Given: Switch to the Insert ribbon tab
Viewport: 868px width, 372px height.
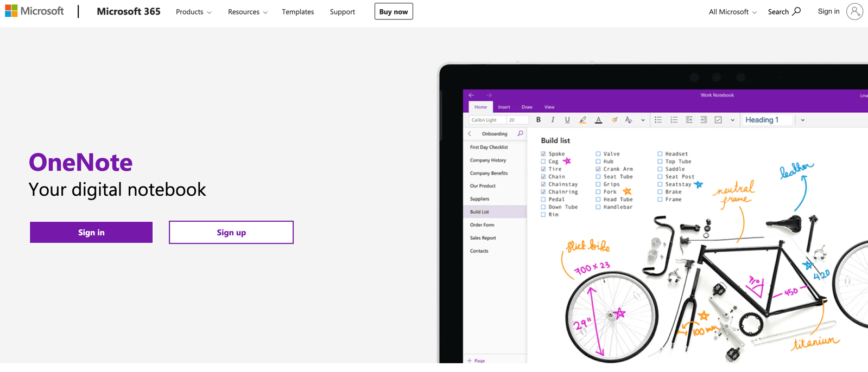Looking at the screenshot, I should point(504,107).
